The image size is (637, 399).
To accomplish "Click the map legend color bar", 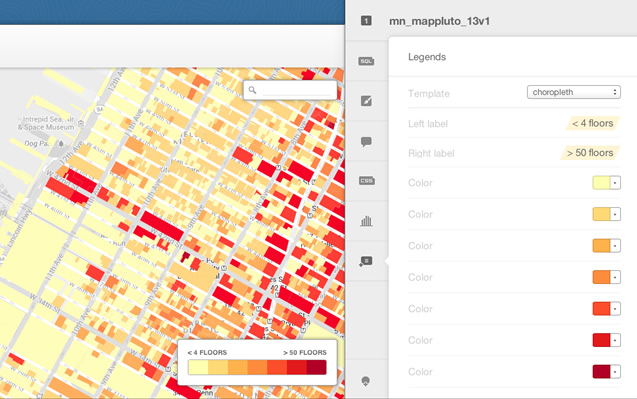I will (x=257, y=367).
